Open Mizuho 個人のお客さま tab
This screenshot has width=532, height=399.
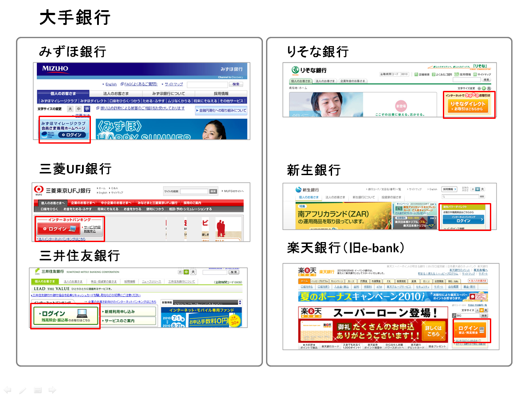pyautogui.click(x=63, y=94)
